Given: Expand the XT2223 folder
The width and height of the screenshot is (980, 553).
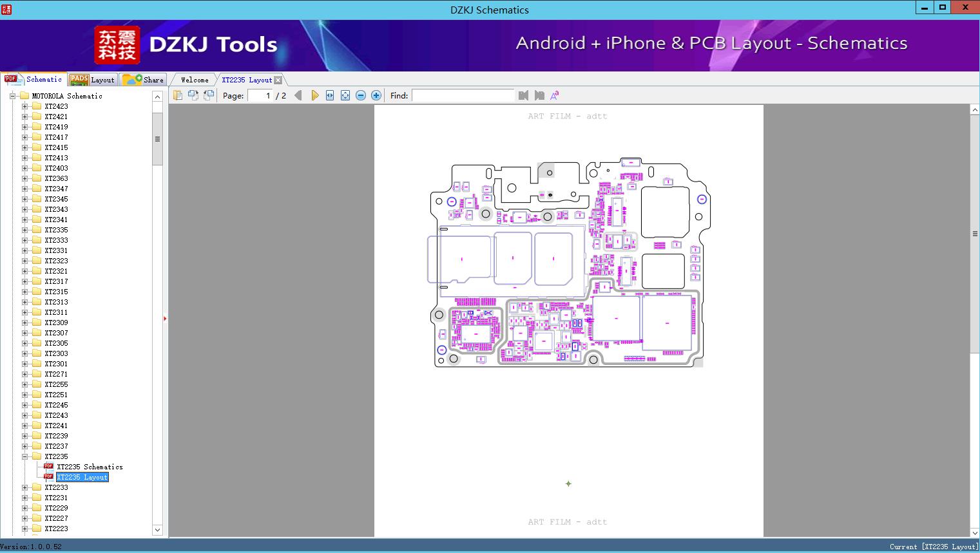Looking at the screenshot, I should coord(24,529).
